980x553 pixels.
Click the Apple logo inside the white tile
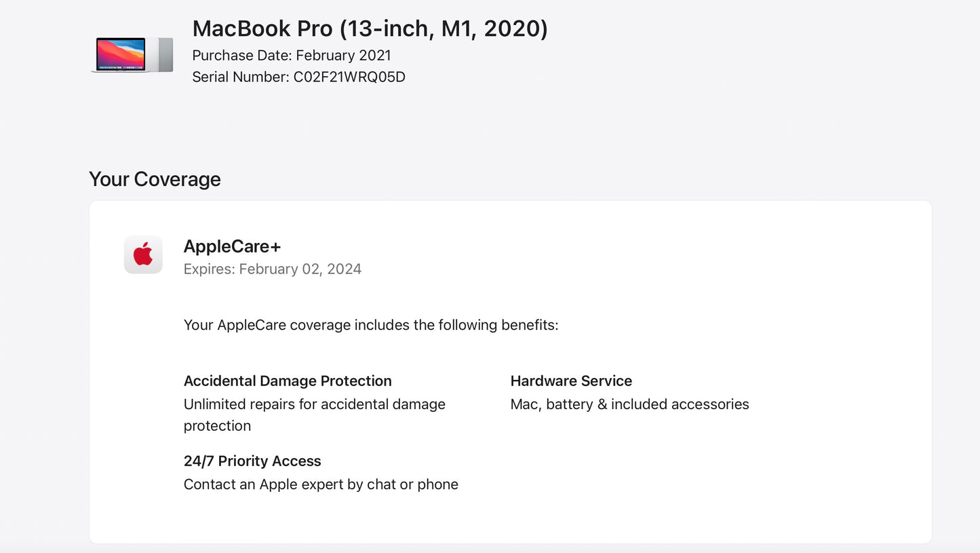point(143,254)
